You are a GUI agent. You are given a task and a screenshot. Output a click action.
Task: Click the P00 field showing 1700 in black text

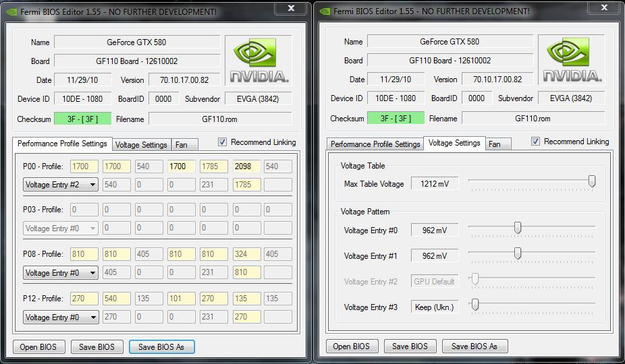182,166
